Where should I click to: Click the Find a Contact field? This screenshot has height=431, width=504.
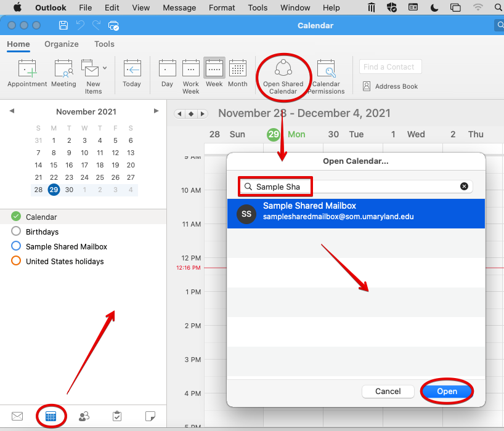[x=391, y=66]
